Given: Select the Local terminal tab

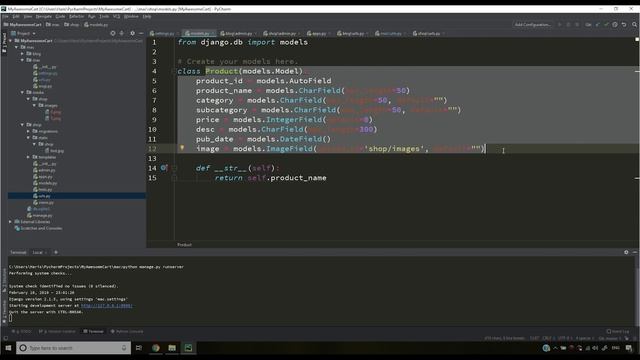Looking at the screenshot, I should (38, 252).
